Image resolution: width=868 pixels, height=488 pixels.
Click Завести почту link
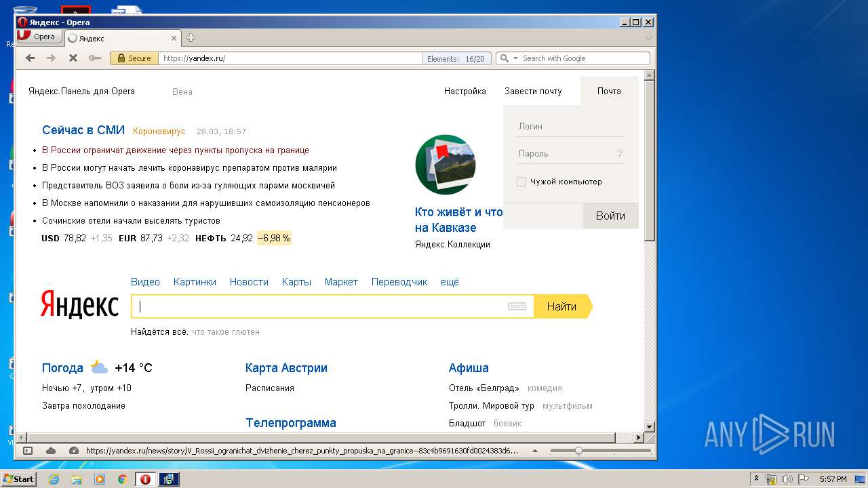click(533, 91)
